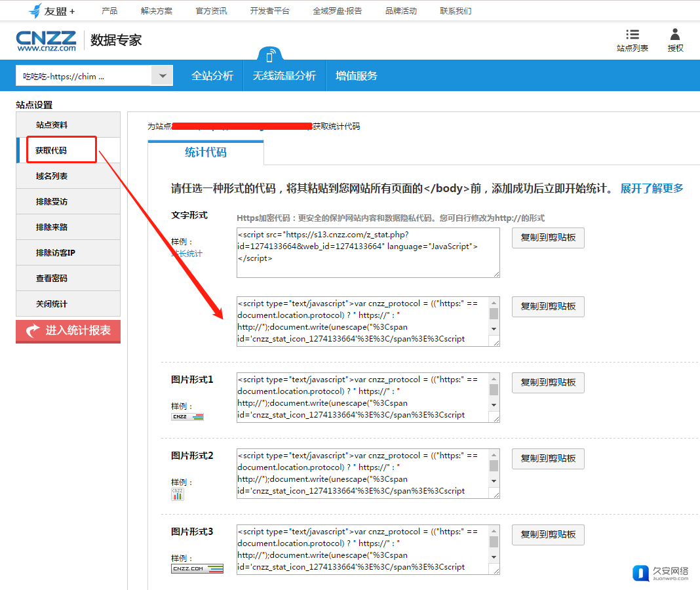Viewport: 700px width, 590px height.
Task: Open the 开发者平台 top menu
Action: 269,10
